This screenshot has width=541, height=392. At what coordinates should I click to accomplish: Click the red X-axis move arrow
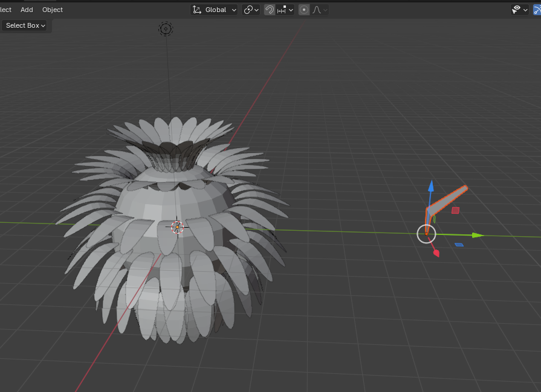pos(435,252)
